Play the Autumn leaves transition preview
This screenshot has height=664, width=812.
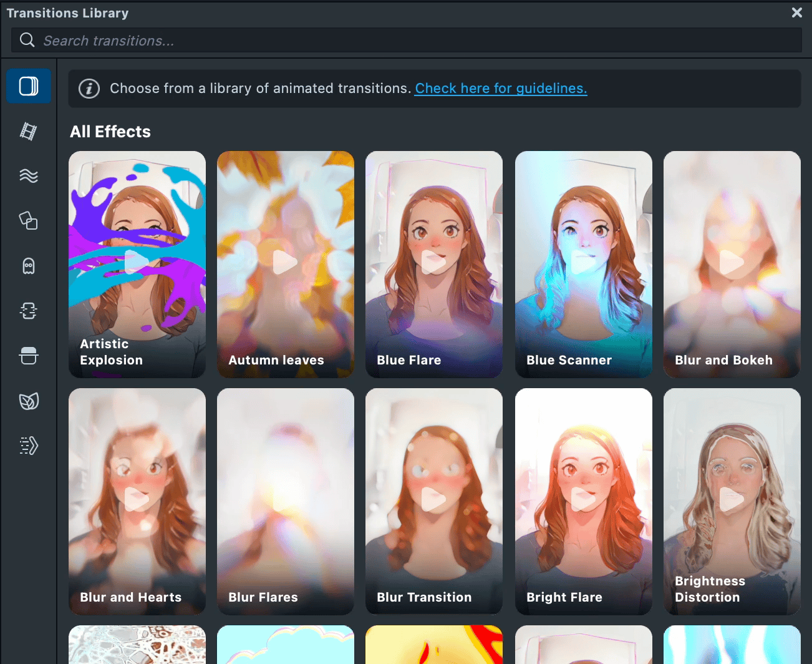pyautogui.click(x=285, y=262)
